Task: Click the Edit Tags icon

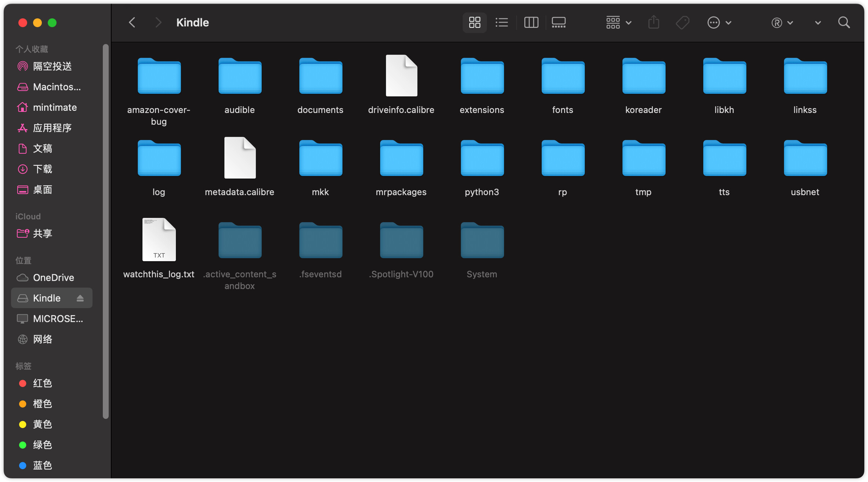Action: click(x=682, y=23)
